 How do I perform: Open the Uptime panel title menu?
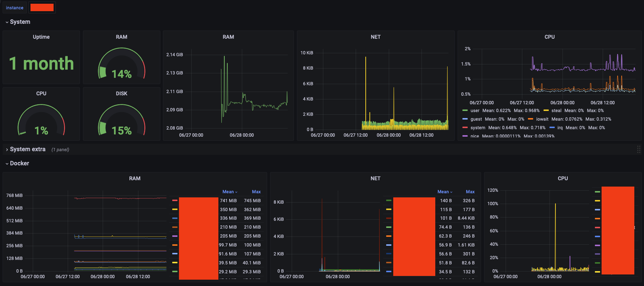41,37
